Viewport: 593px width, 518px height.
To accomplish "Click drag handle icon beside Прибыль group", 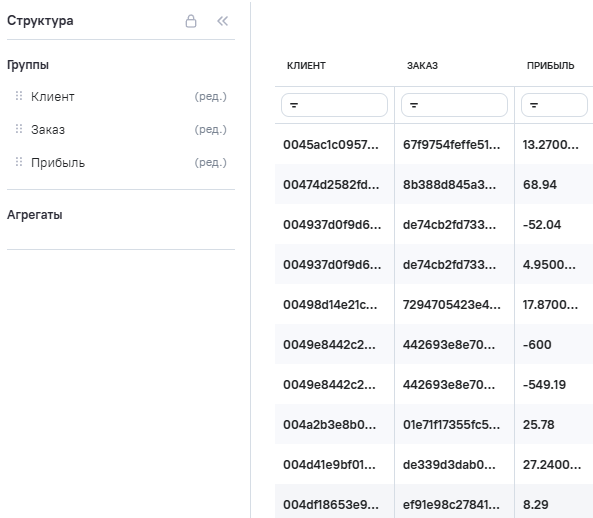I will [19, 162].
